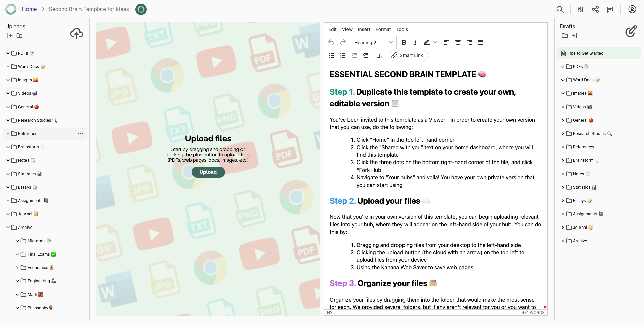644x325 pixels.
Task: Apply highlight color marker
Action: pos(426,42)
